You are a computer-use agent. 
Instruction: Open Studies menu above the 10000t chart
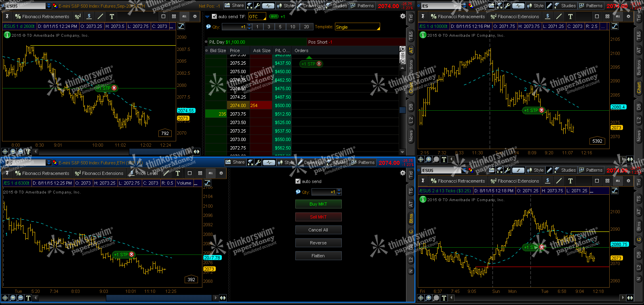(x=565, y=6)
